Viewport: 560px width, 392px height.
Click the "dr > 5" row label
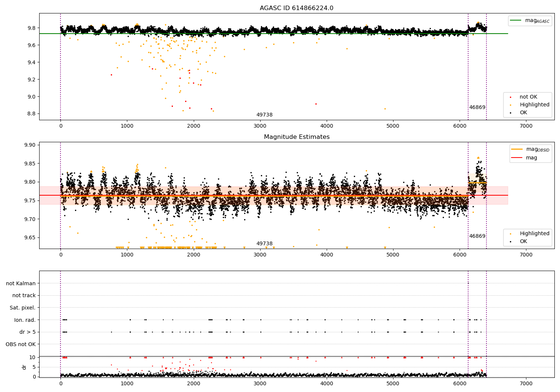(28, 332)
